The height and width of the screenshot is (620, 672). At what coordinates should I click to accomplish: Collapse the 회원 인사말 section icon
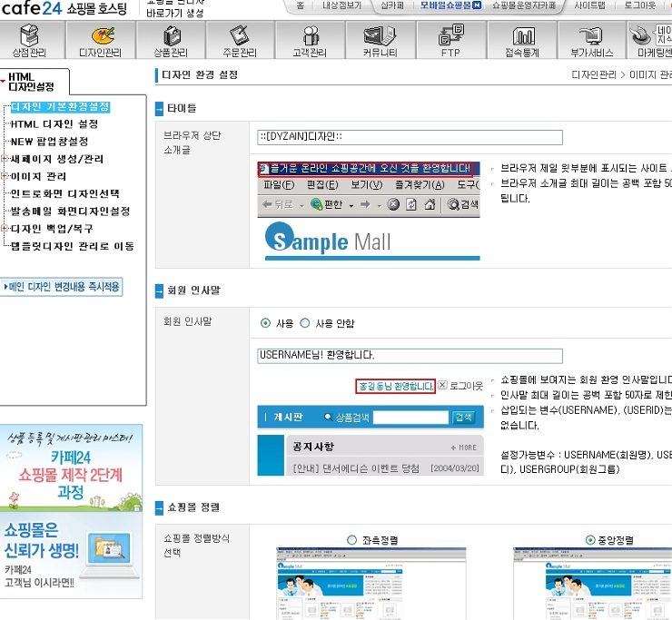tap(159, 290)
